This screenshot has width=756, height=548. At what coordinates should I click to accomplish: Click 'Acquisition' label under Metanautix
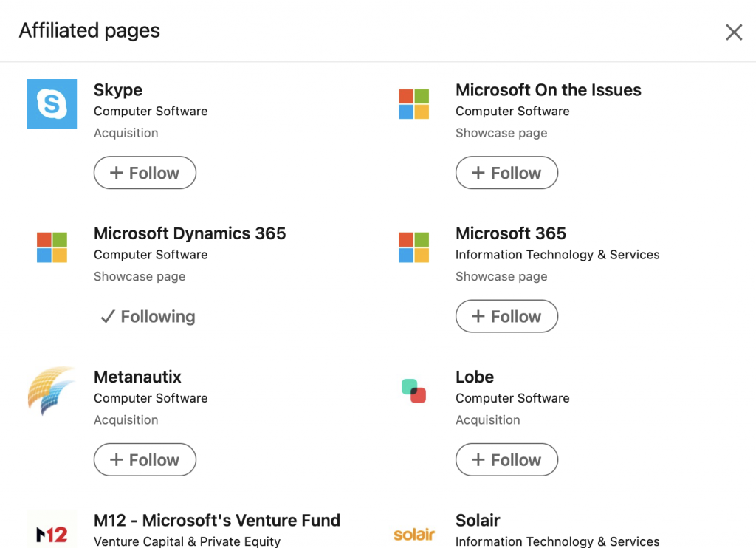126,420
